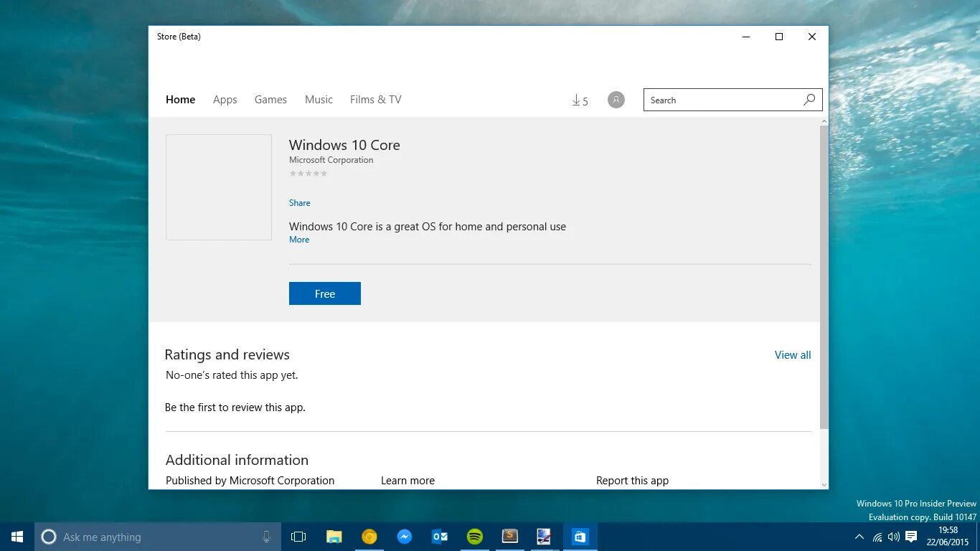Click Report this app
Viewport: 980px width, 551px height.
coord(632,481)
